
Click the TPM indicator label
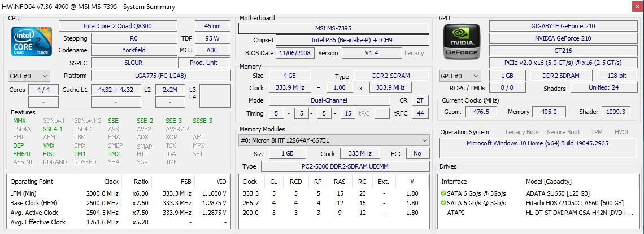[596, 132]
